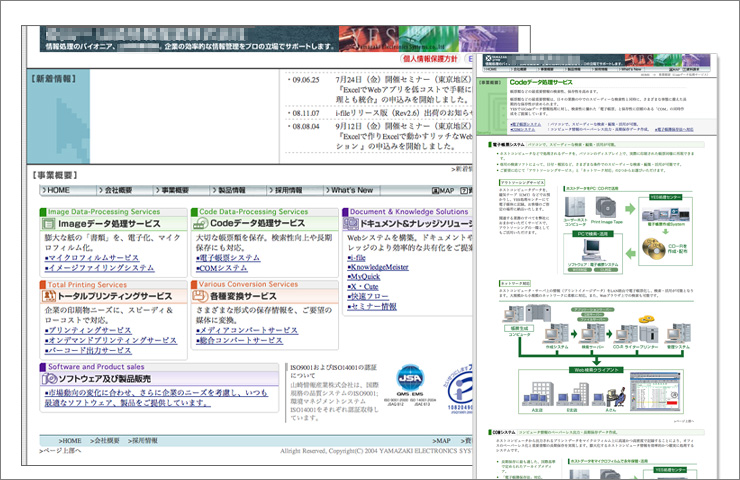Click the blue privacy mark logo

tap(458, 389)
